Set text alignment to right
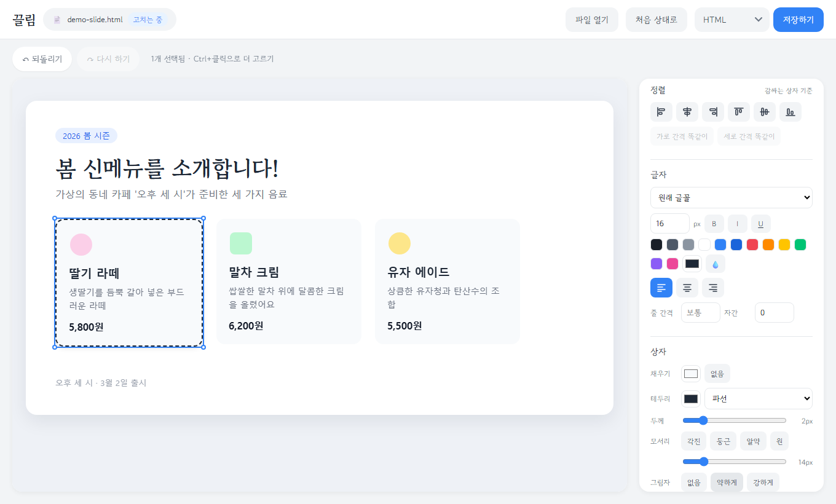836x504 pixels. click(x=713, y=288)
